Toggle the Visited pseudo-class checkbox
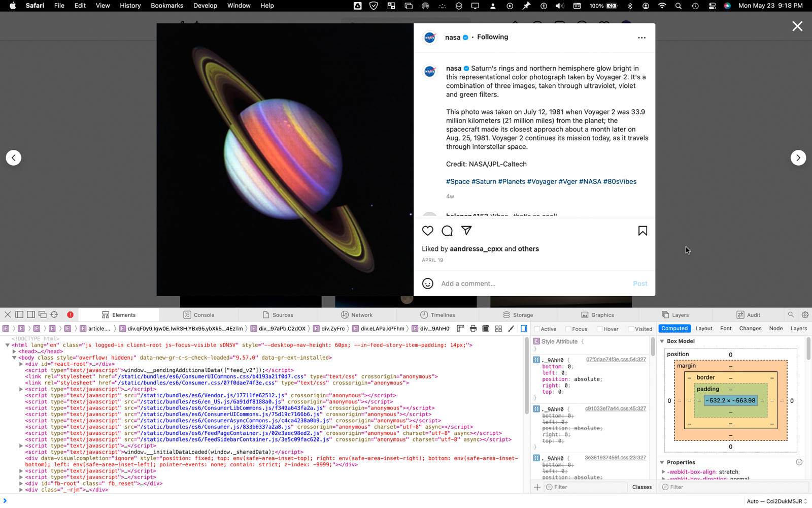The height and width of the screenshot is (508, 812). pyautogui.click(x=631, y=329)
